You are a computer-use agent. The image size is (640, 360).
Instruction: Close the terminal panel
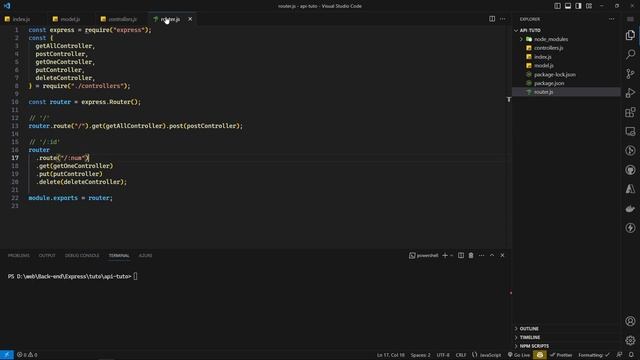pos(502,256)
